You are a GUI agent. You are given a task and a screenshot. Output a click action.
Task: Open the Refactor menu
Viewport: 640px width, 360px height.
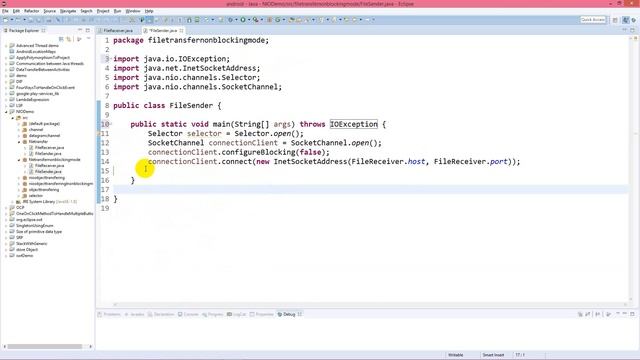pyautogui.click(x=31, y=11)
